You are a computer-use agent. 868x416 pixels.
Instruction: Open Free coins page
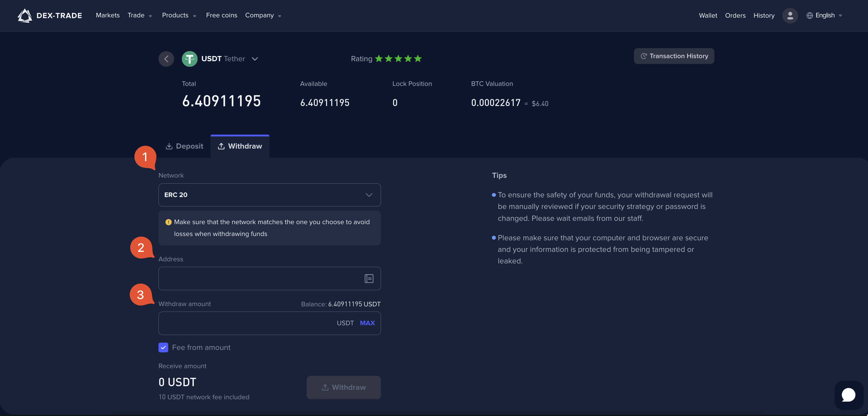(222, 15)
